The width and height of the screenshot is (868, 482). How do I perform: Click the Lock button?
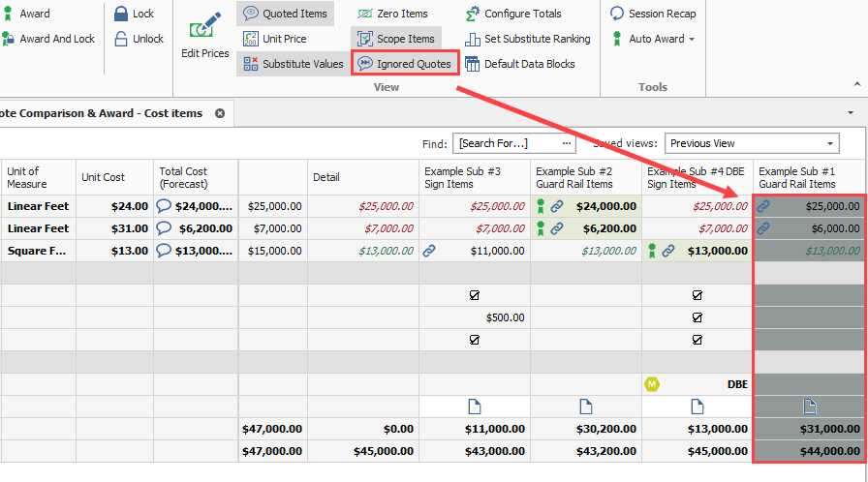tap(134, 14)
